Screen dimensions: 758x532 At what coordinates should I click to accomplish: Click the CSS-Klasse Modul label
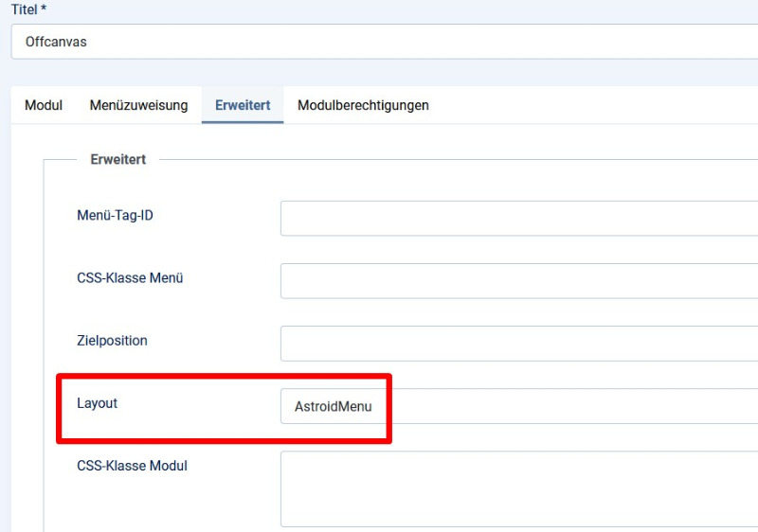pyautogui.click(x=132, y=466)
